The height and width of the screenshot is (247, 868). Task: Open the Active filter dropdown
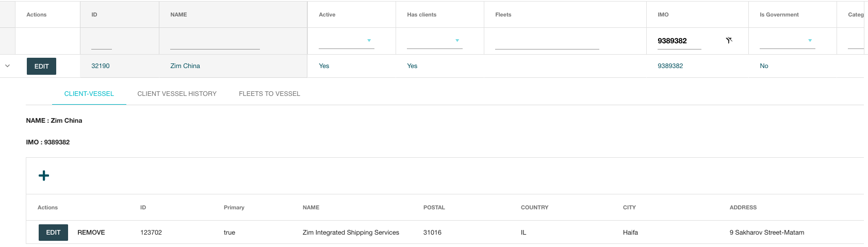click(347, 40)
